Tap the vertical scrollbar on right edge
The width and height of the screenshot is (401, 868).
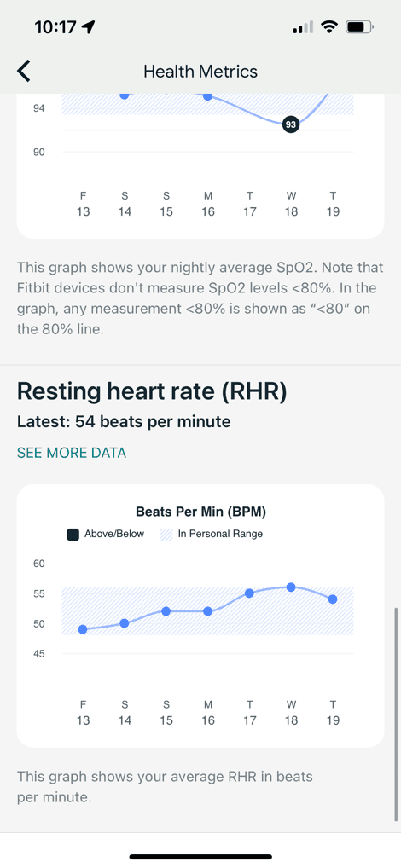point(396,715)
